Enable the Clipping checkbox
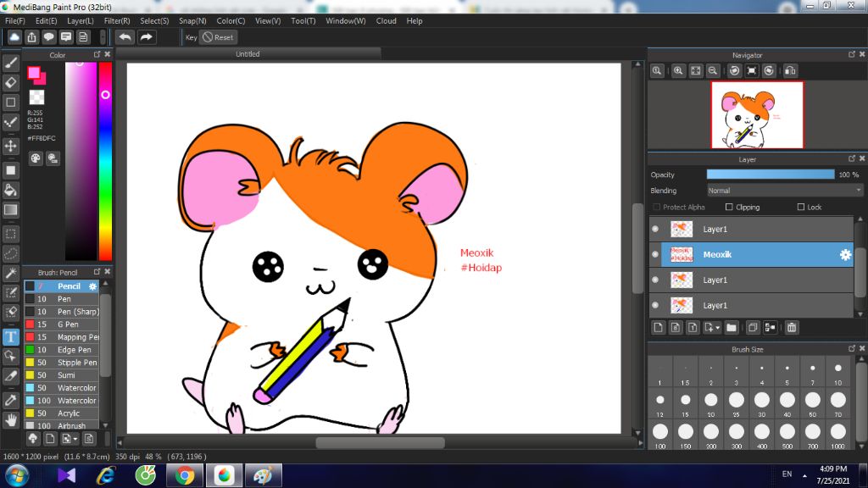Screen dimensions: 868x488 click(x=729, y=207)
